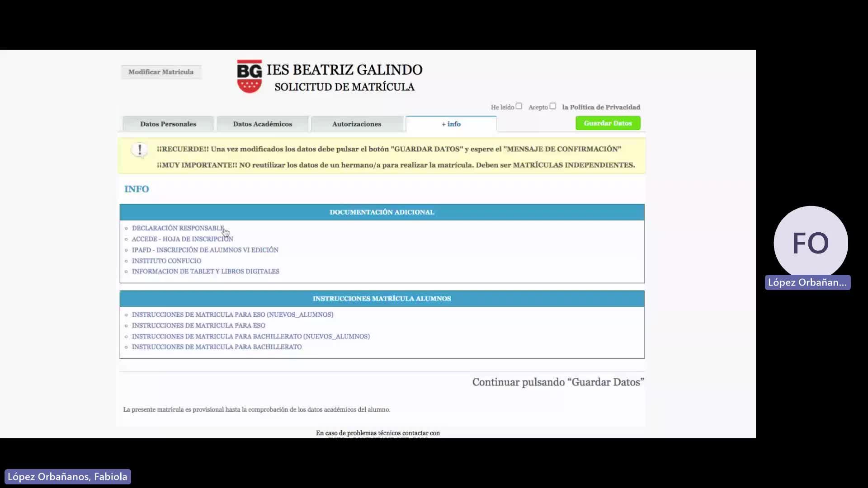Viewport: 868px width, 488px height.
Task: Open the Instituto Confucio link
Action: pyautogui.click(x=166, y=261)
